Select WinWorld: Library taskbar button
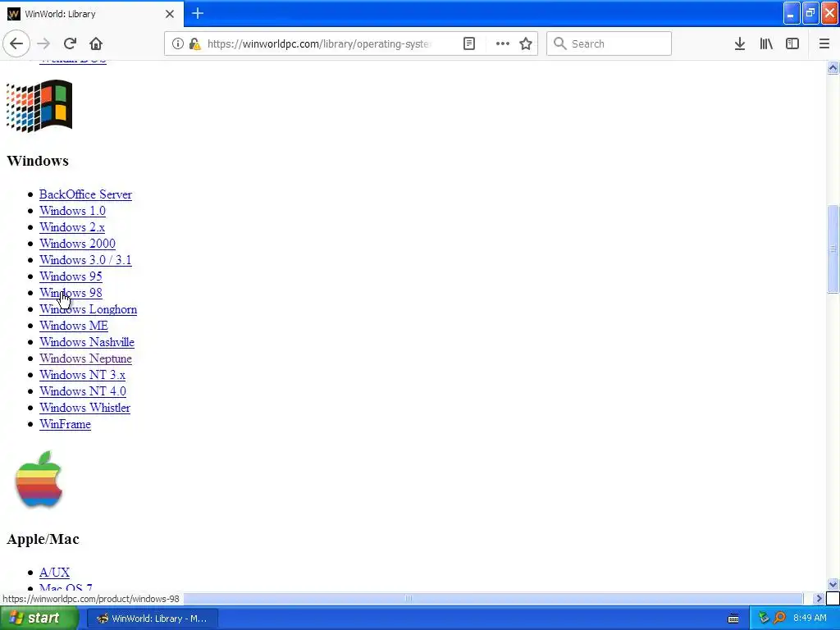Image resolution: width=840 pixels, height=630 pixels. (x=152, y=619)
